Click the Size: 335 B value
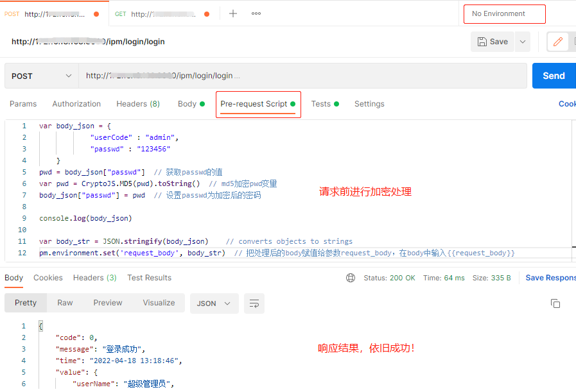576x392 pixels. [x=491, y=278]
